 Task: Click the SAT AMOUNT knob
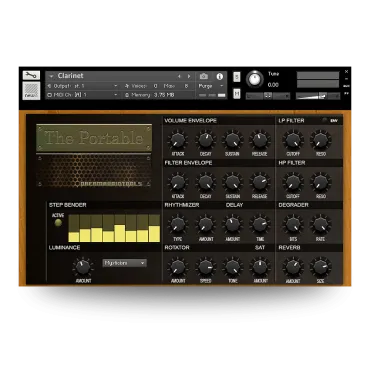pyautogui.click(x=259, y=267)
